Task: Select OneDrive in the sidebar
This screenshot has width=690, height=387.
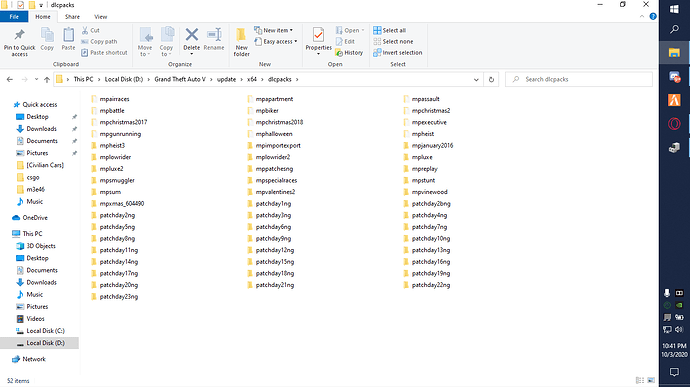Action: pyautogui.click(x=35, y=217)
